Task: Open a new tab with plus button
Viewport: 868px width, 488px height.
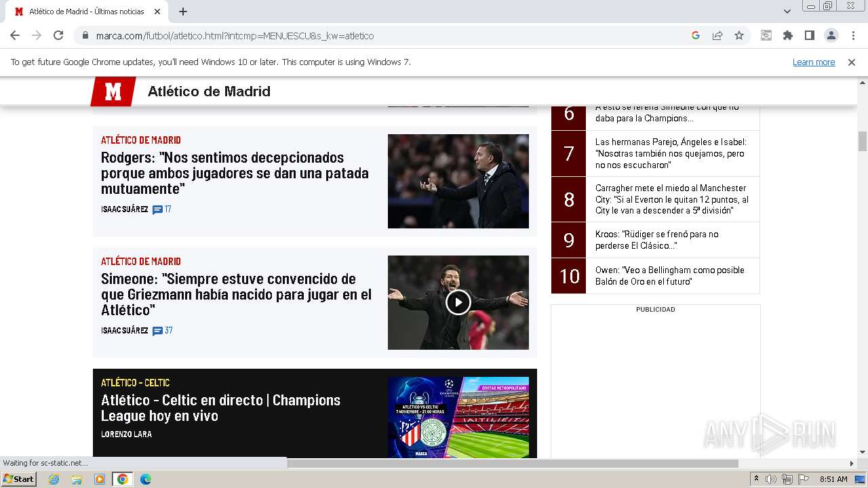Action: 183,12
